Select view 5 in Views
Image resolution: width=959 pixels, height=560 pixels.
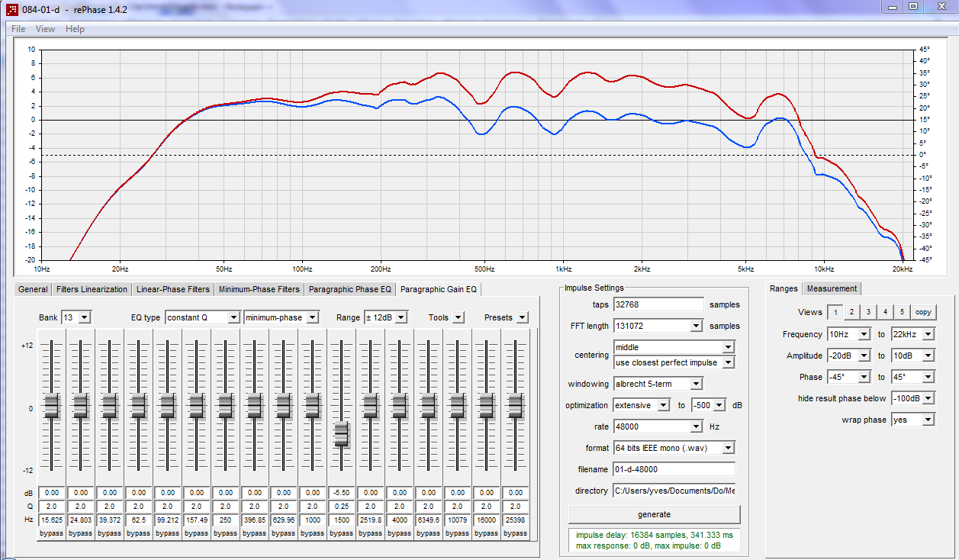click(x=902, y=312)
